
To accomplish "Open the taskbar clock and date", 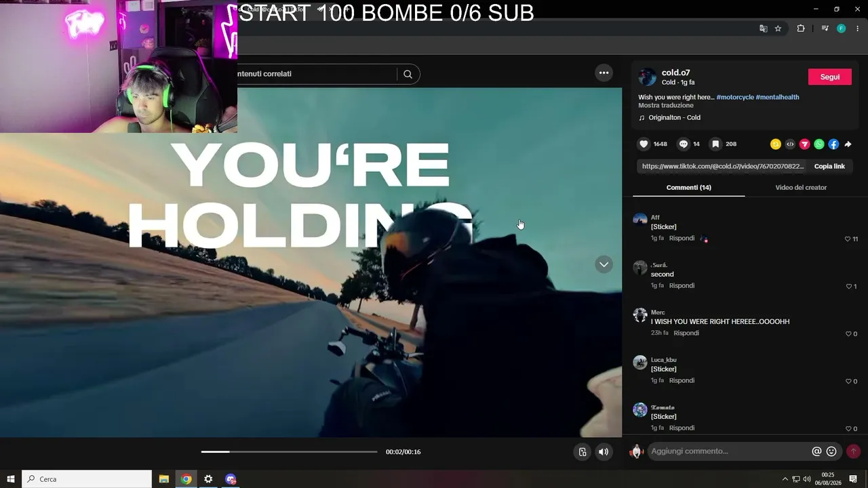I will coord(828,479).
